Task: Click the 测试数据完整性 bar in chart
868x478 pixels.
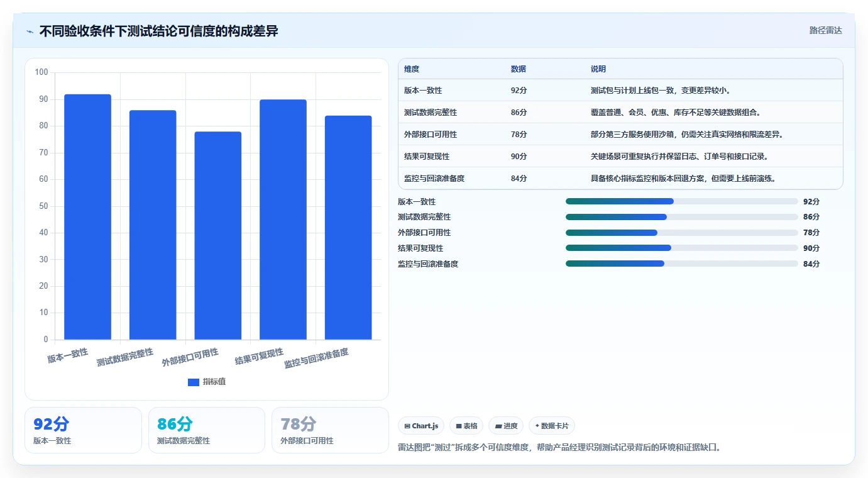Action: (153, 225)
